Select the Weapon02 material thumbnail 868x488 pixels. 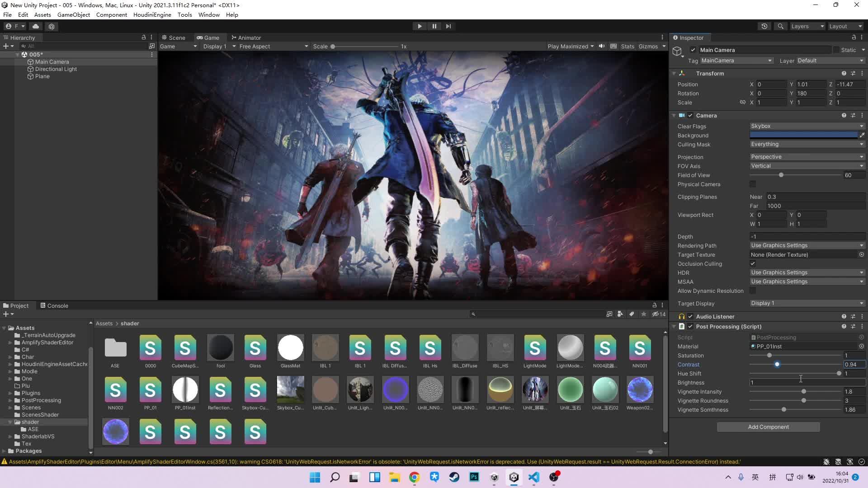pos(640,389)
